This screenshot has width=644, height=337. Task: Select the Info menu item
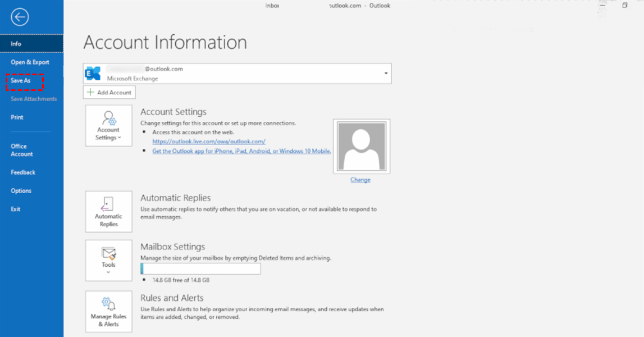click(x=16, y=44)
